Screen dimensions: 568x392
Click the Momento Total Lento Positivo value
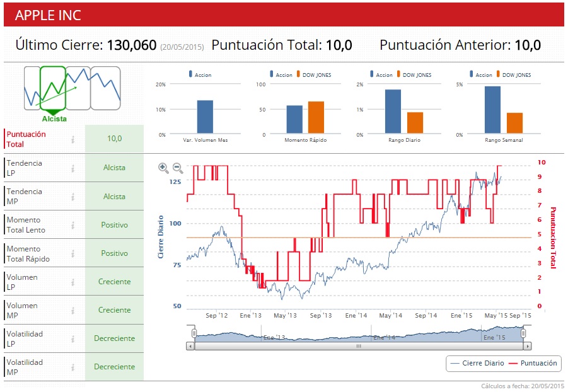(x=115, y=225)
